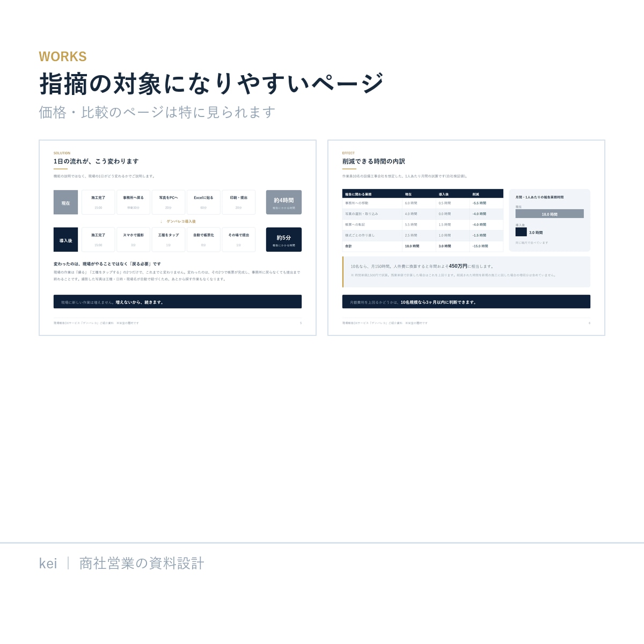Click the 3.0 時間 label beside the navy bar
Image resolution: width=644 pixels, height=644 pixels.
click(x=536, y=232)
